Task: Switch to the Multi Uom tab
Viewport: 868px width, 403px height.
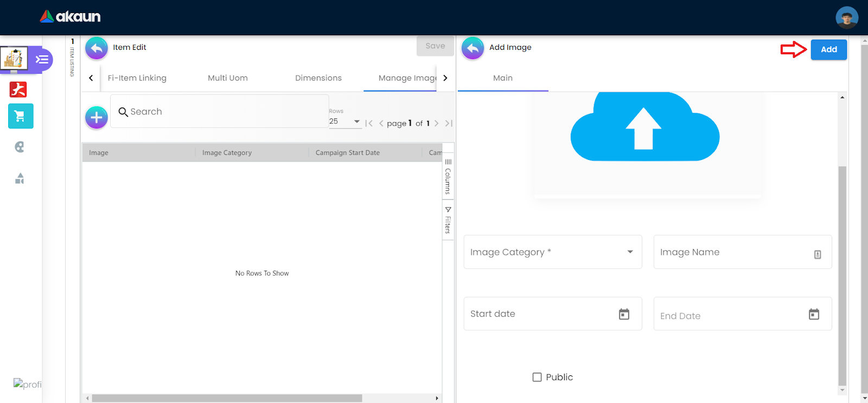Action: (x=228, y=78)
